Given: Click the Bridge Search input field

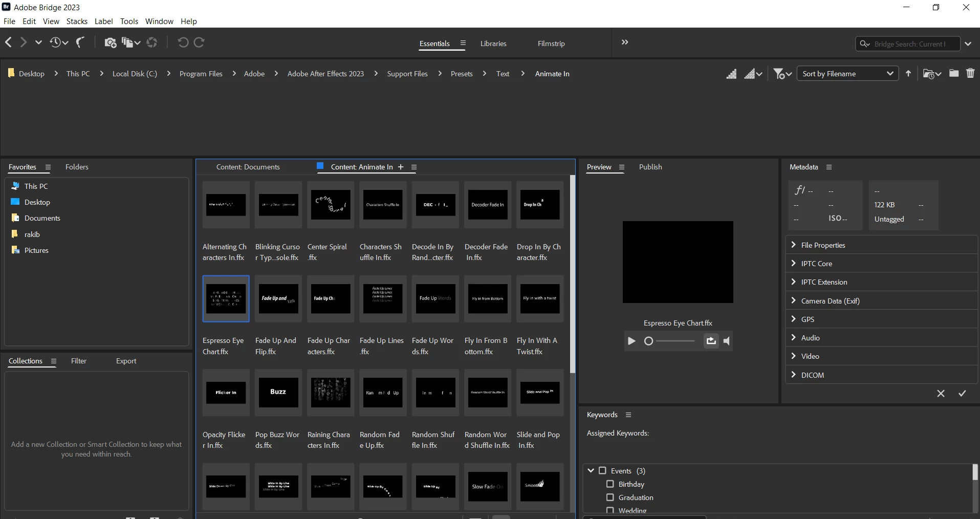Looking at the screenshot, I should [x=908, y=44].
